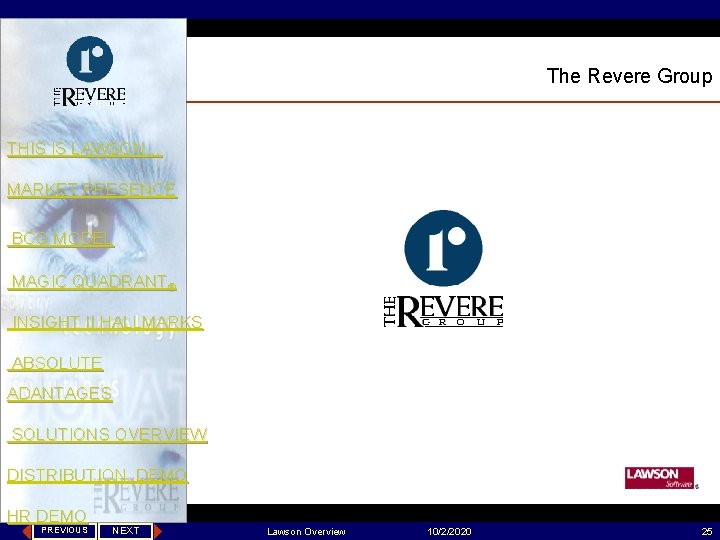Open the MAGIC QUADRANT link

click(92, 281)
